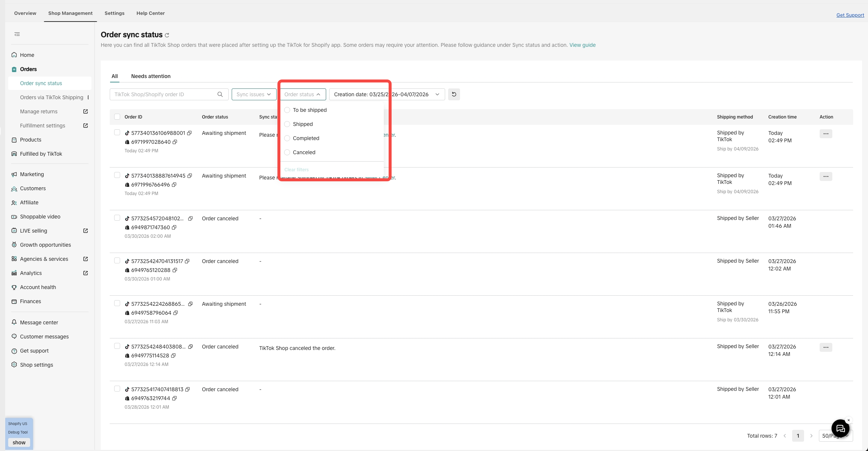
Task: Open external link icon for Manage returns
Action: click(x=86, y=111)
